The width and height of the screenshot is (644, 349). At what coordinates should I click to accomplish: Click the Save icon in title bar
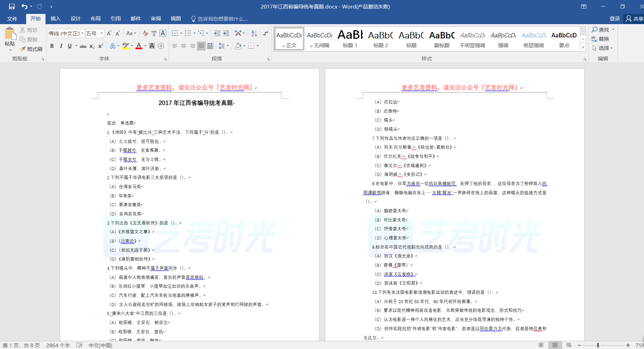click(12, 6)
